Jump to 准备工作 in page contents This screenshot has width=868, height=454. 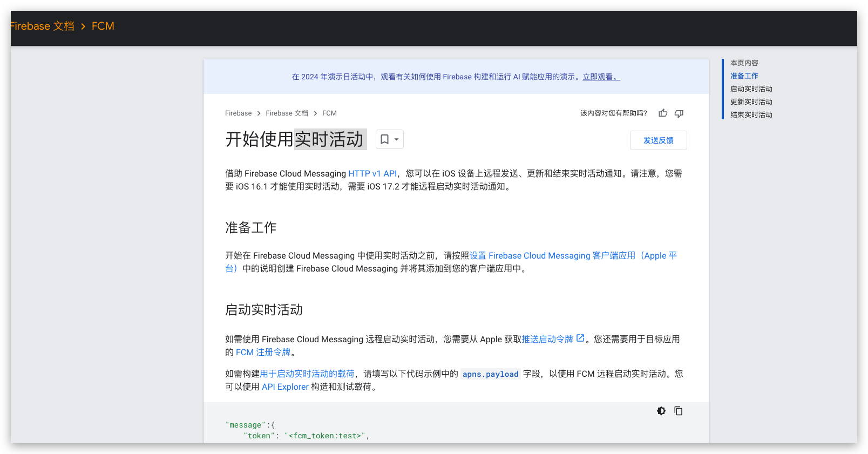(744, 76)
